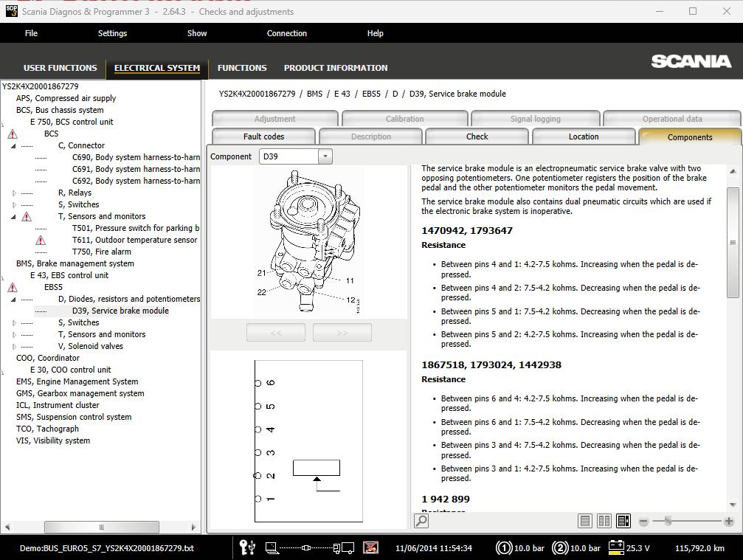Click the search magnifier icon below the description
The width and height of the screenshot is (743, 560).
(x=421, y=521)
